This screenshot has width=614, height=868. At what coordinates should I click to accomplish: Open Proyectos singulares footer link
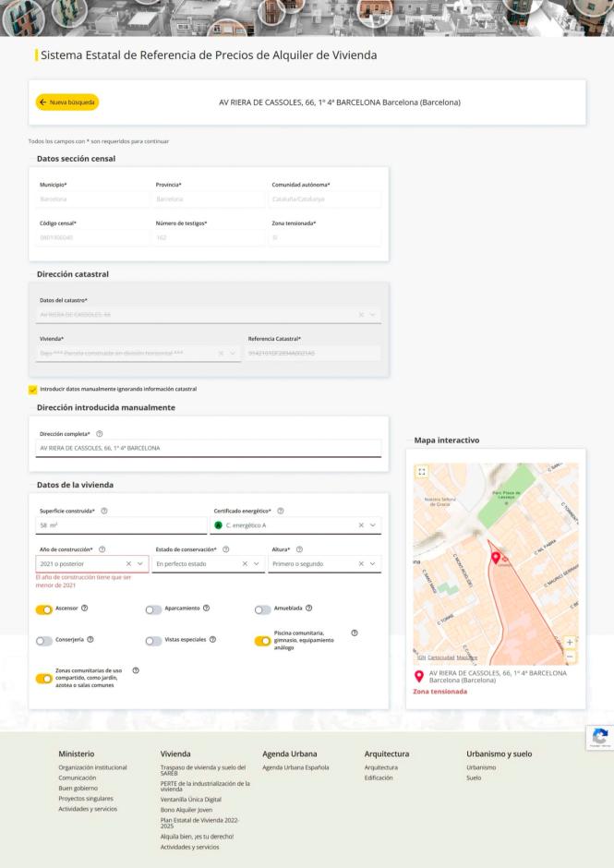(x=86, y=799)
